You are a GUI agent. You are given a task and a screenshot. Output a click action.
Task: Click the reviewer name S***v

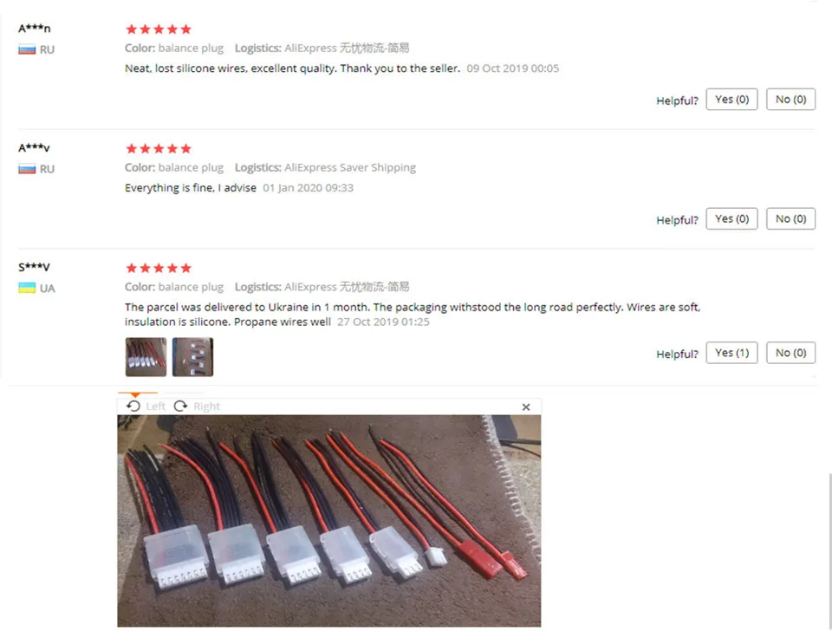(34, 267)
